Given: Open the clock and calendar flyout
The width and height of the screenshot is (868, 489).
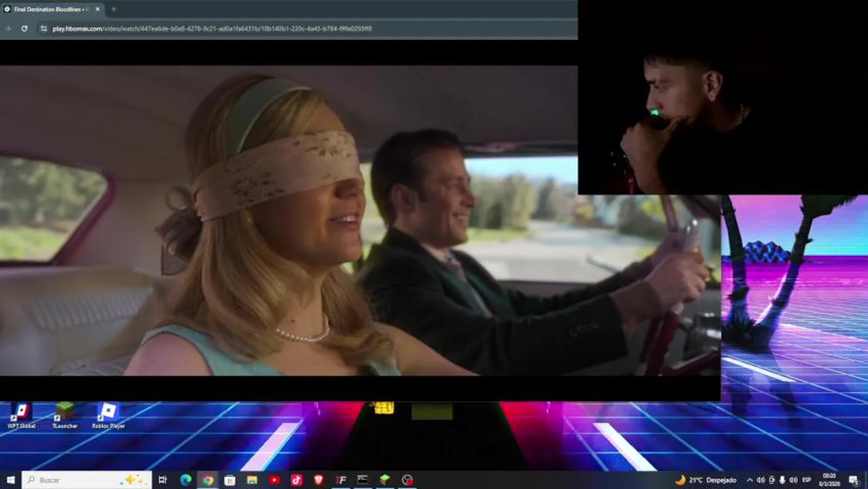Looking at the screenshot, I should pyautogui.click(x=829, y=479).
